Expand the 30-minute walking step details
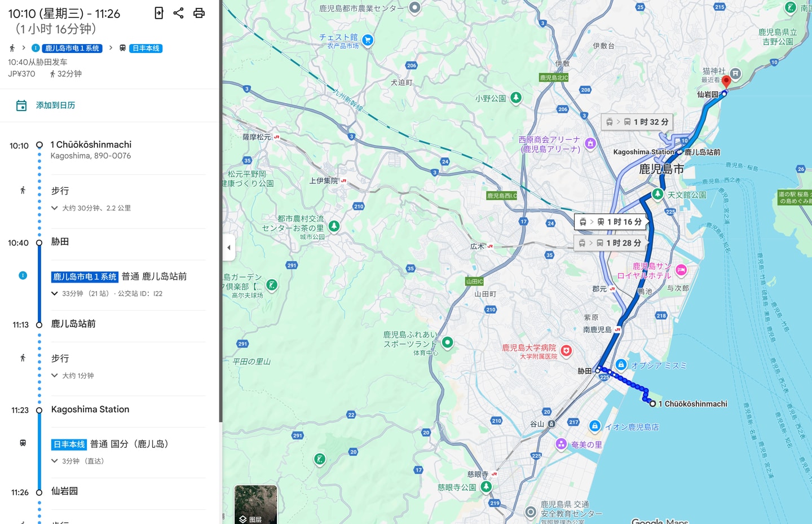 pyautogui.click(x=55, y=208)
